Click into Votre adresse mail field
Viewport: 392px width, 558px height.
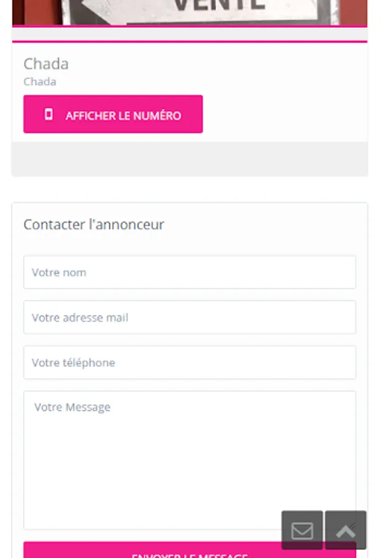coord(189,317)
